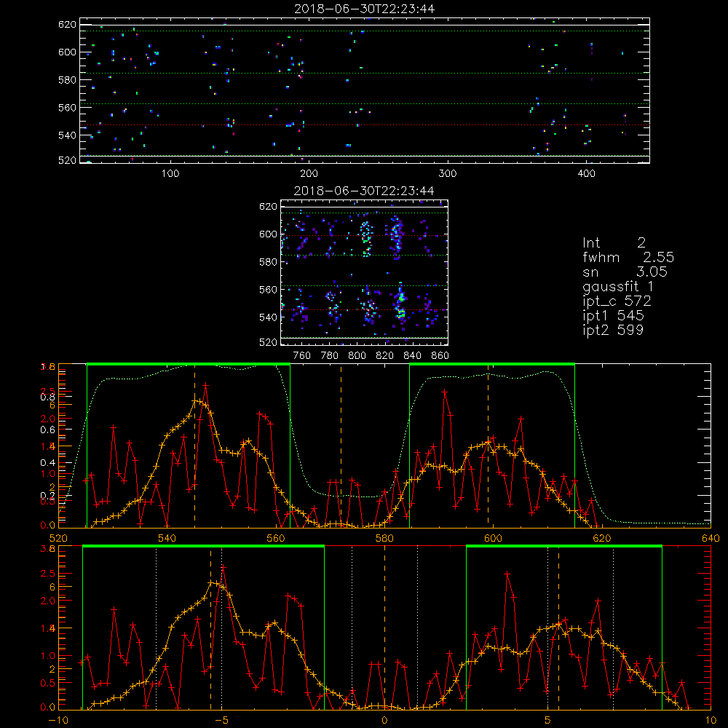This screenshot has height=728, width=728.
Task: Click x-axis label 800 of the small scatter plot
Action: (x=357, y=356)
